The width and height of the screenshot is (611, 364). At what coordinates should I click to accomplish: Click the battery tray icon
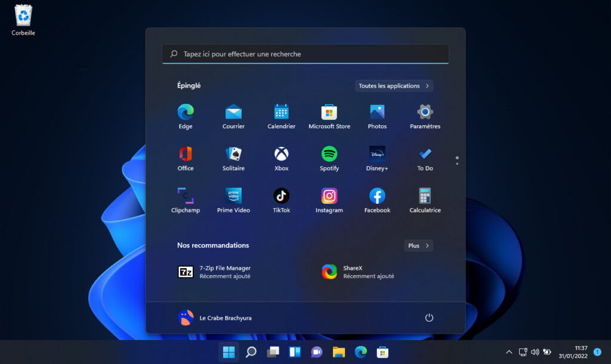[547, 352]
